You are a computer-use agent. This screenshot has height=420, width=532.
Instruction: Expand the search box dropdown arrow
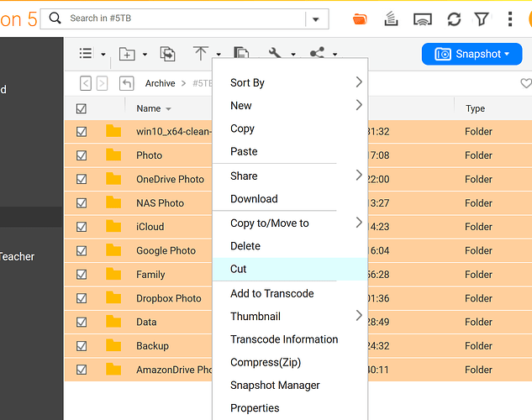(317, 18)
